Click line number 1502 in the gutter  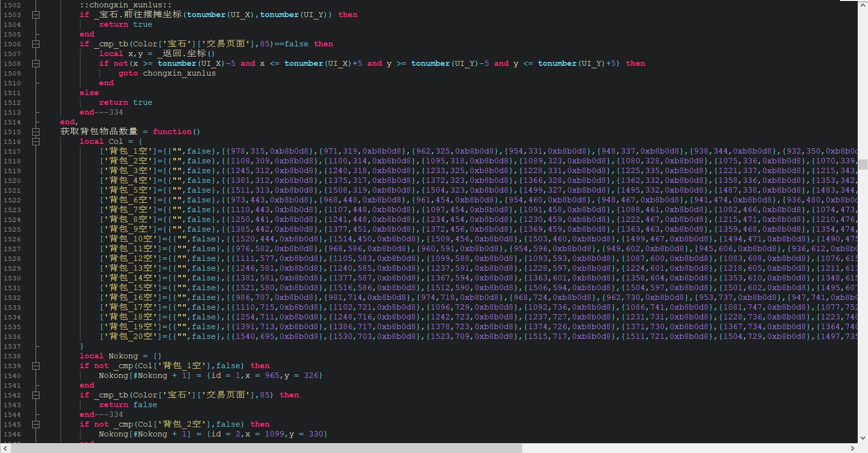tap(12, 5)
